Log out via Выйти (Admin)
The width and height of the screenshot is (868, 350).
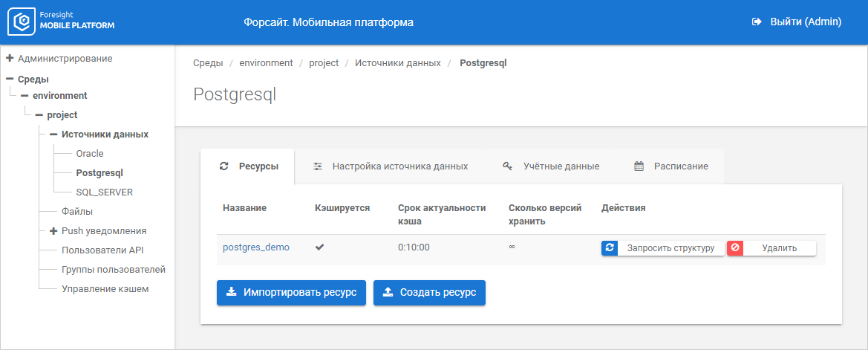click(805, 22)
